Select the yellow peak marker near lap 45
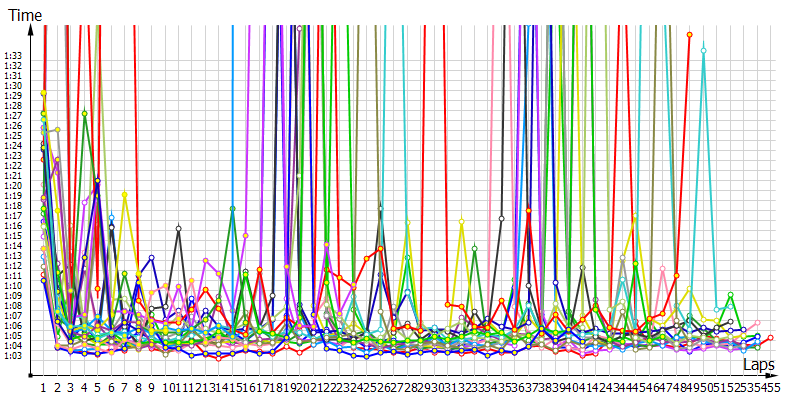800x400 pixels. pos(635,220)
